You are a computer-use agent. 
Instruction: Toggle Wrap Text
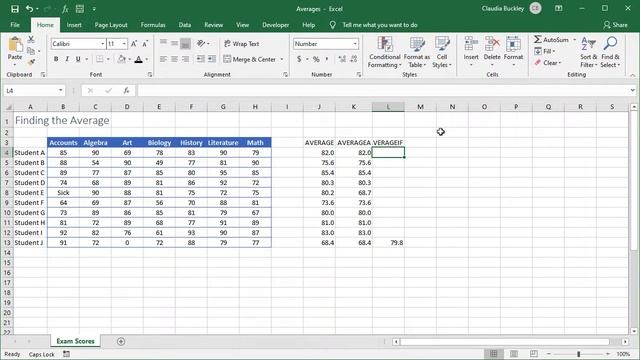coord(241,44)
